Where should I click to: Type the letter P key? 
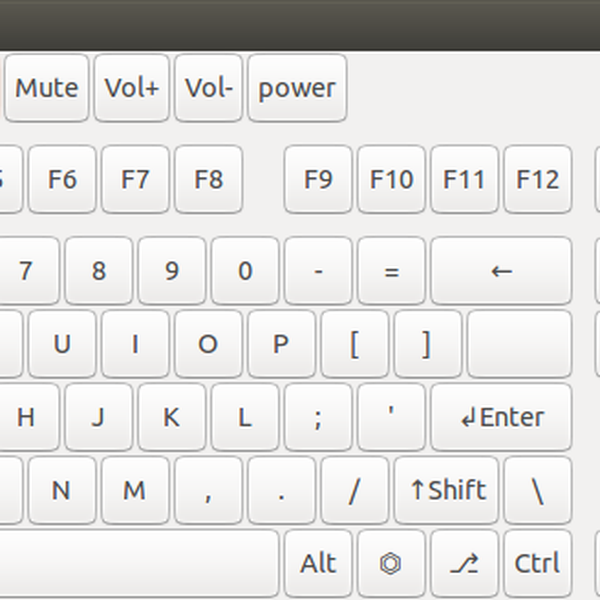(x=281, y=344)
